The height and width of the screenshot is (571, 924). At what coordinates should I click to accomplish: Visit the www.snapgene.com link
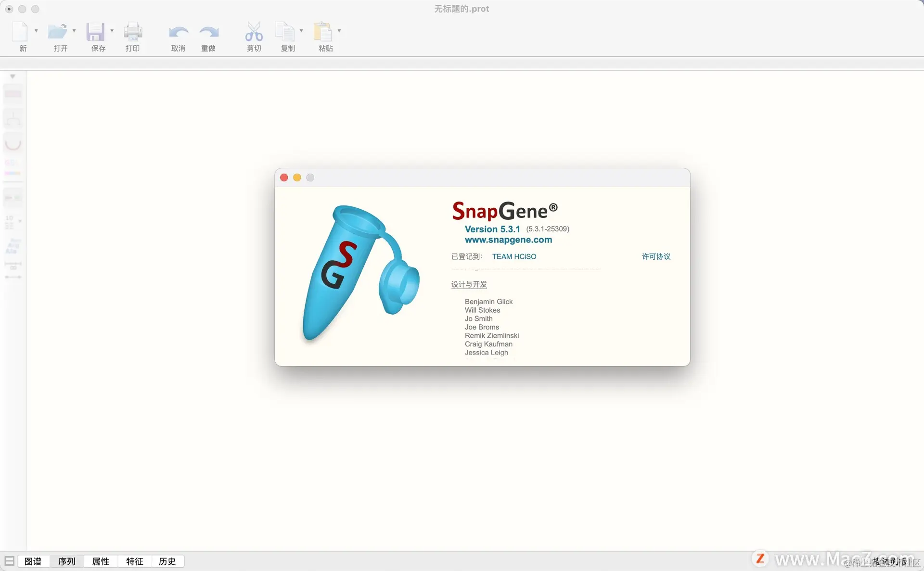tap(508, 240)
